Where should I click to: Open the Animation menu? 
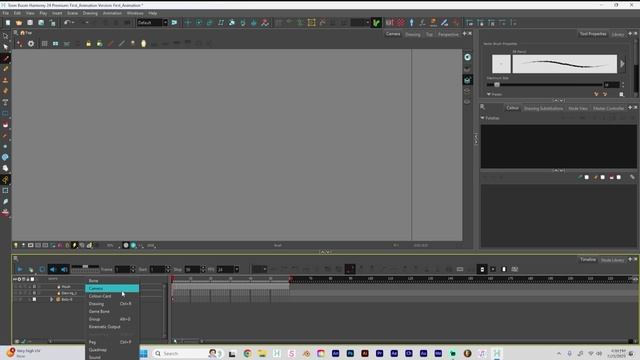click(x=112, y=13)
